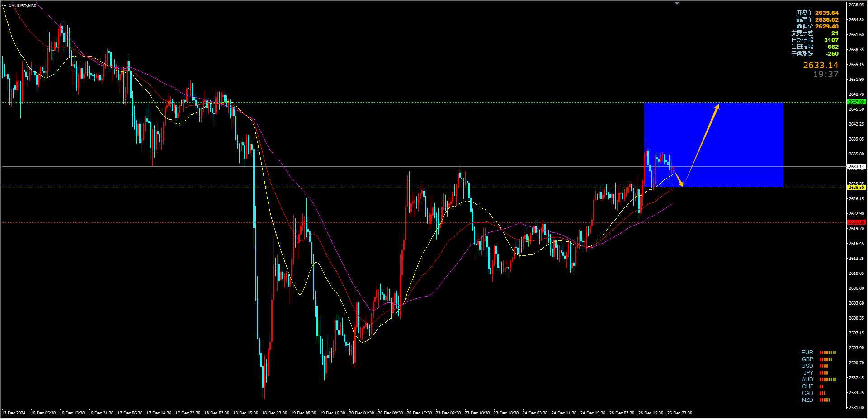Click the 18 Dec 15:30 time axis label
This screenshot has width=868, height=419.
point(245,413)
